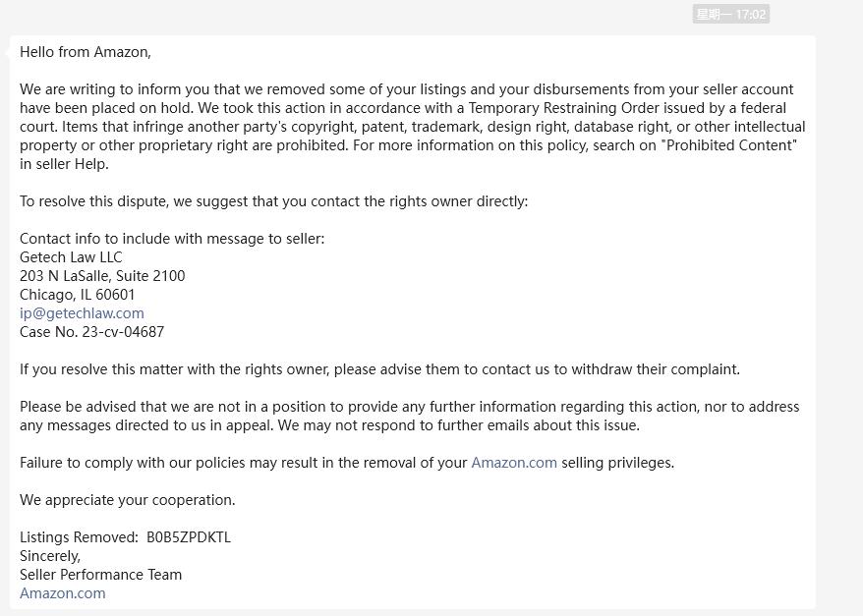Click the 'Sincerely,' closing line

(x=50, y=556)
